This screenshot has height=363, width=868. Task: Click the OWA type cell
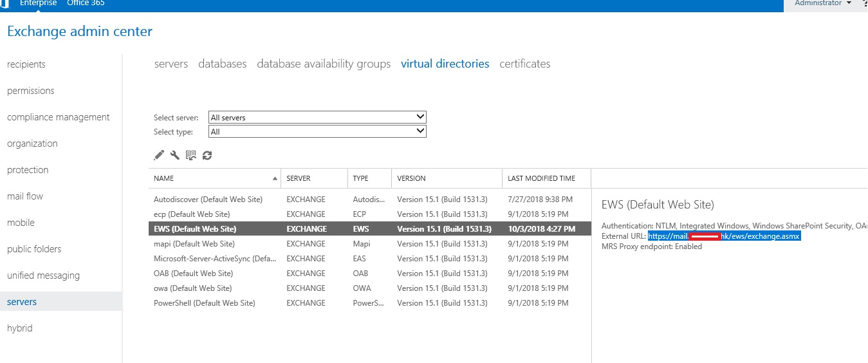coord(362,288)
